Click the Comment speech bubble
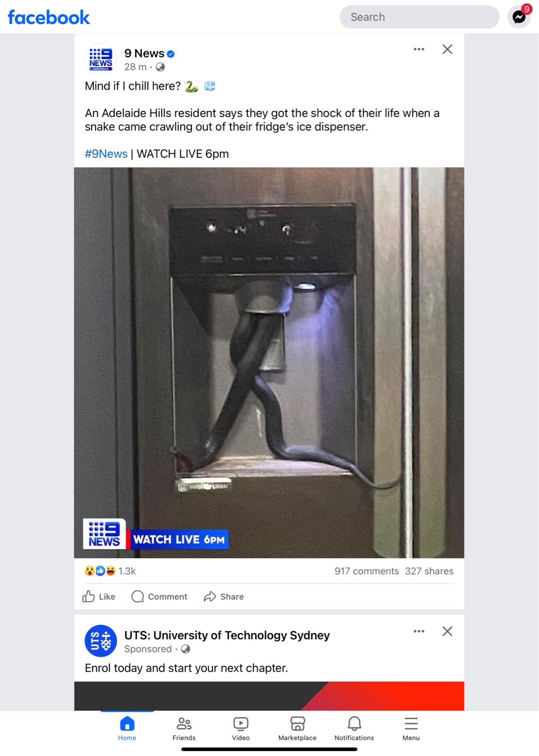Screen dimensions: 539x756 pos(159,597)
